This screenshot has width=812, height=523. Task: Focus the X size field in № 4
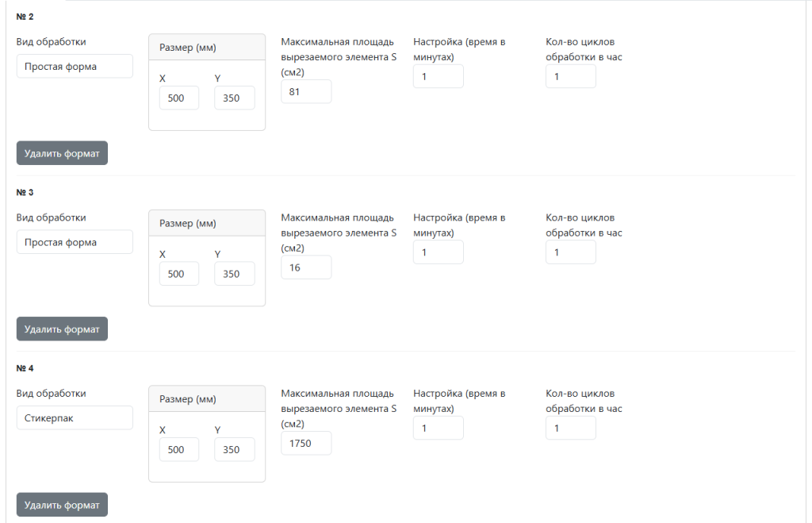pyautogui.click(x=179, y=449)
